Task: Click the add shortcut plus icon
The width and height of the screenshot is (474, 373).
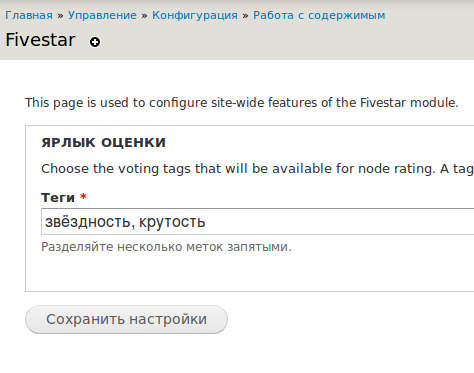Action: point(95,42)
